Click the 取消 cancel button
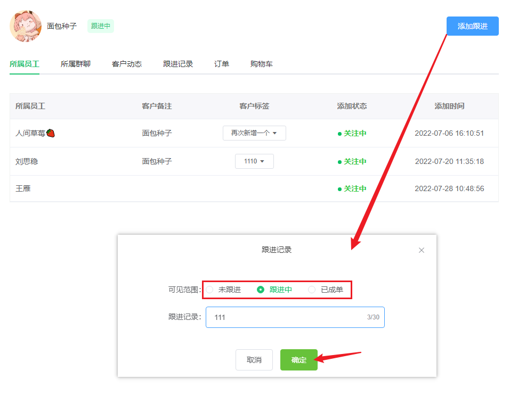 (254, 360)
